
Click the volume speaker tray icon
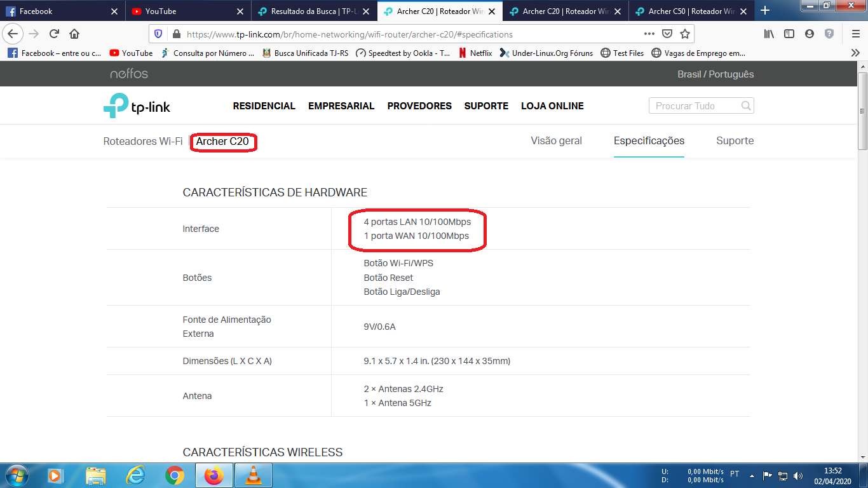click(798, 475)
